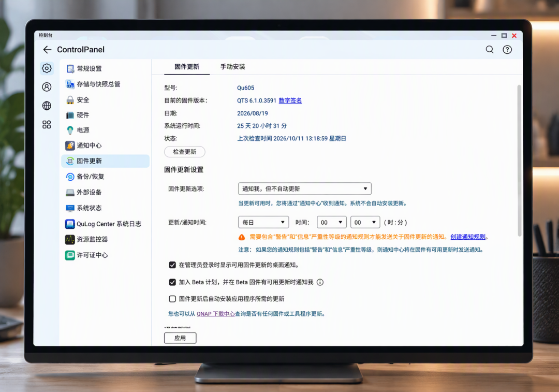The image size is (559, 392).
Task: Open 外部设备 in the sidebar
Action: coord(90,192)
